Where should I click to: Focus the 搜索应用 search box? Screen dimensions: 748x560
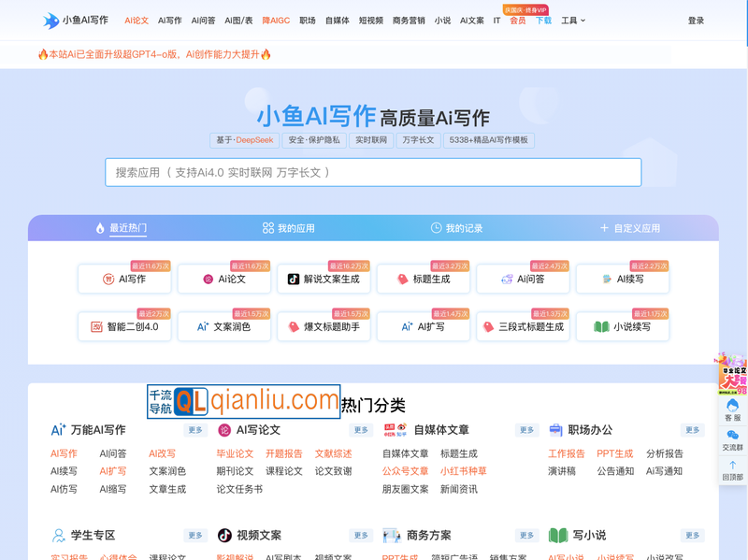[373, 172]
